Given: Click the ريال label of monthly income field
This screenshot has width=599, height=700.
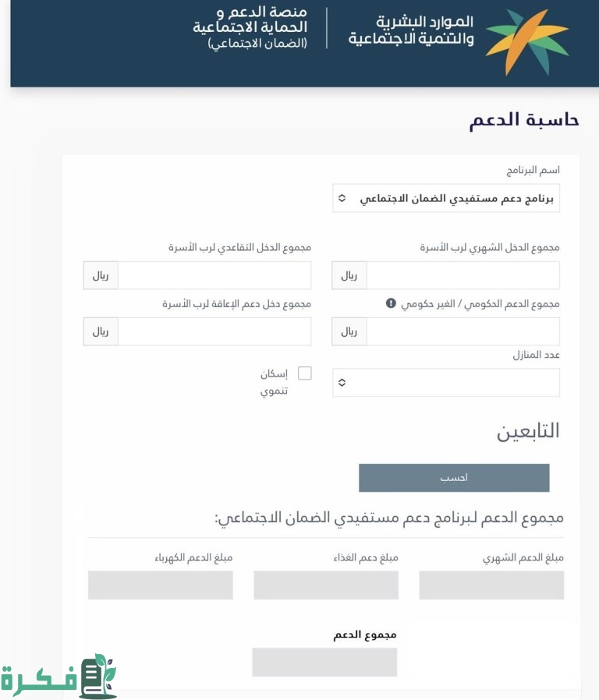Looking at the screenshot, I should (x=349, y=275).
